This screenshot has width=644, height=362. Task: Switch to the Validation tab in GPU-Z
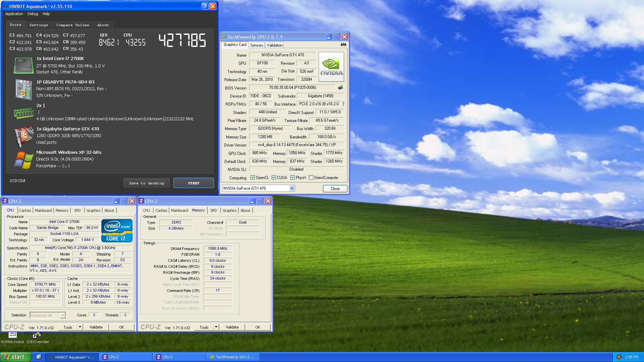coord(275,45)
